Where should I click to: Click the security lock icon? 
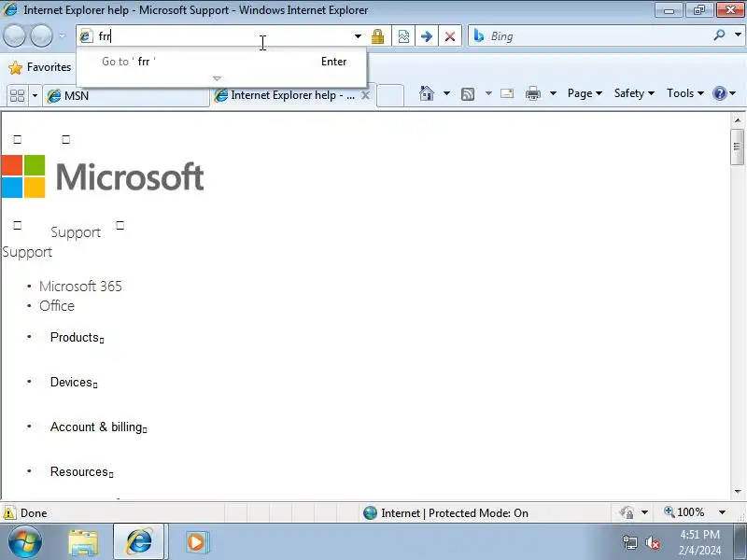coord(378,36)
